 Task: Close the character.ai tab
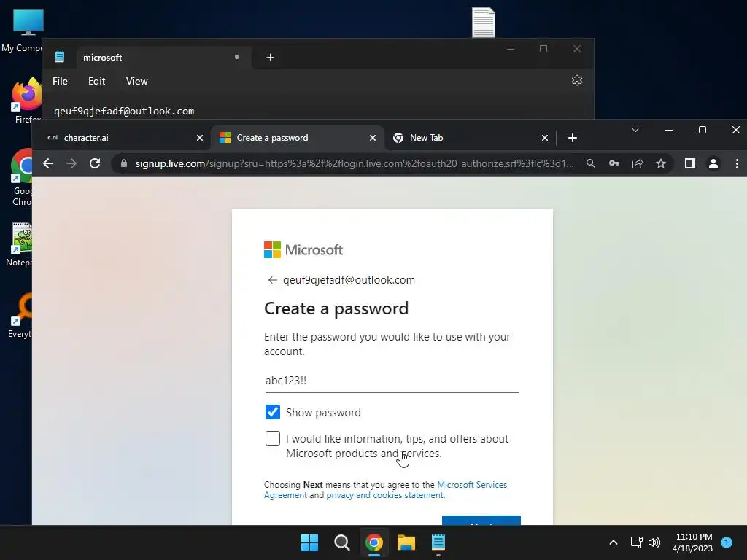click(x=200, y=138)
